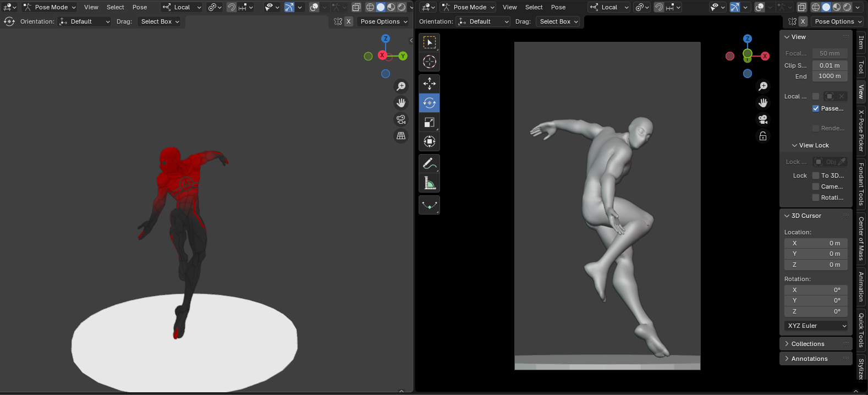The image size is (868, 395).
Task: Expand the Collections panel
Action: (x=807, y=344)
